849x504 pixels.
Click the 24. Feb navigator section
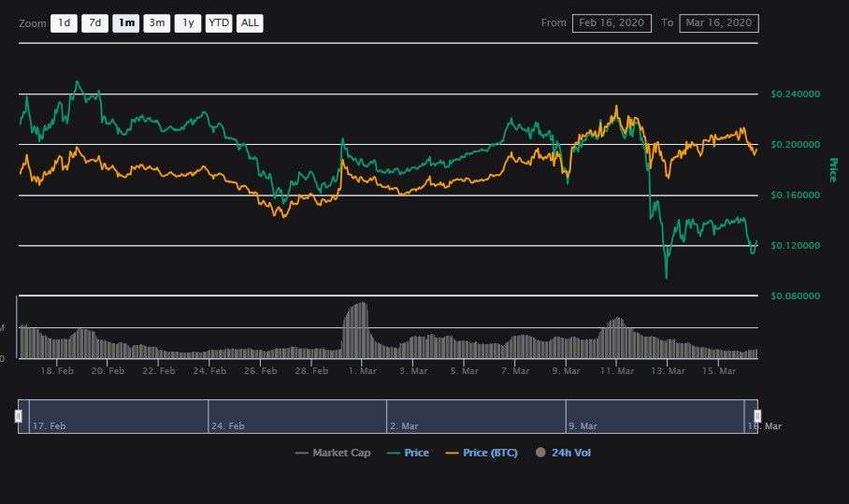tap(297, 416)
